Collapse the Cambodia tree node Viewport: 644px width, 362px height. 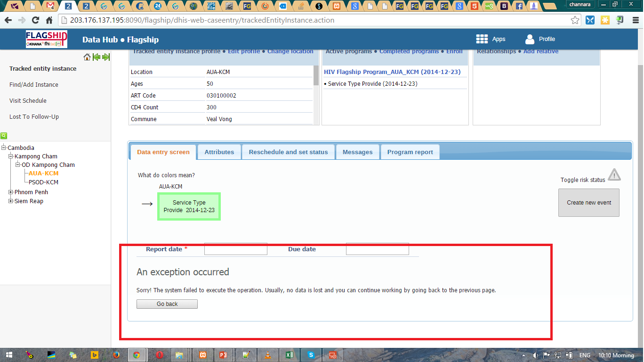coord(4,148)
